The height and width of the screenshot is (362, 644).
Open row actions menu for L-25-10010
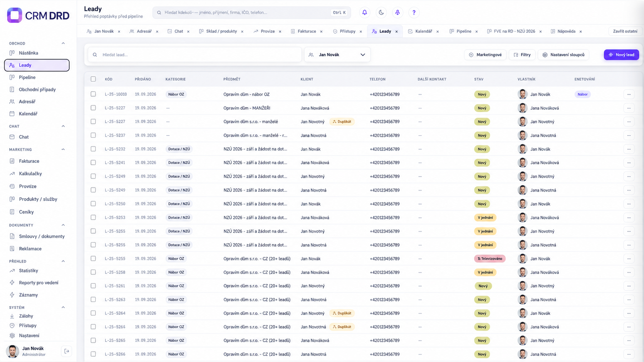click(629, 94)
